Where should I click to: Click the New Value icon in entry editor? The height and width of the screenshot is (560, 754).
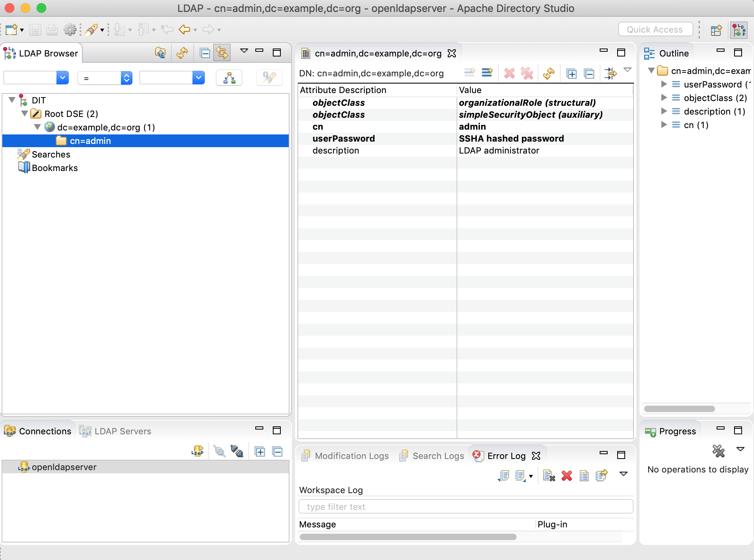pyautogui.click(x=487, y=73)
